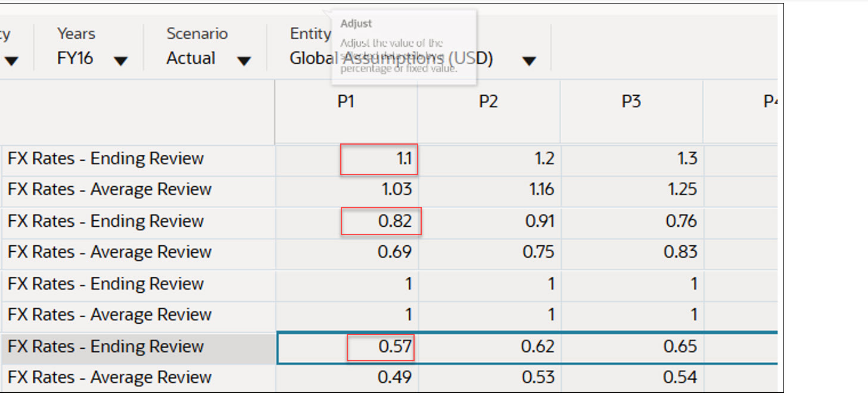
Task: Open the Scenario Actual member selector dropdown
Action: pyautogui.click(x=244, y=60)
